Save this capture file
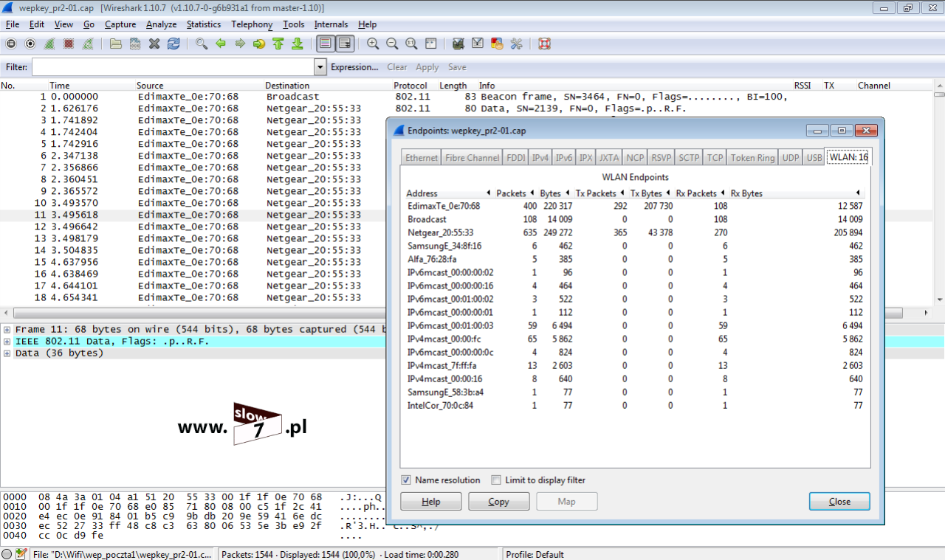945x560 pixels. (135, 44)
